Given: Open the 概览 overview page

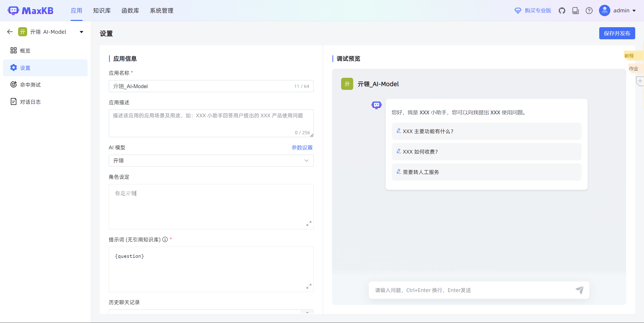Looking at the screenshot, I should point(25,51).
